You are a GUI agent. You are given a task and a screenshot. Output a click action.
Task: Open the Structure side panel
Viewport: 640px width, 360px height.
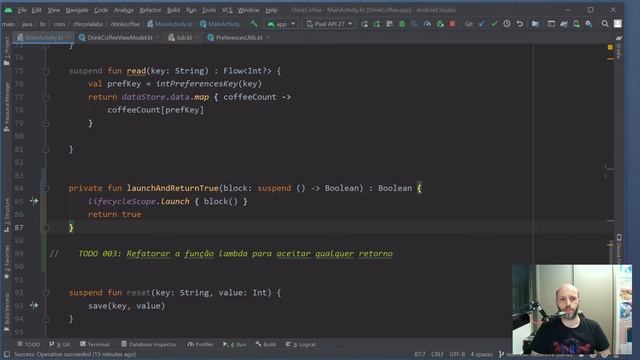7,216
